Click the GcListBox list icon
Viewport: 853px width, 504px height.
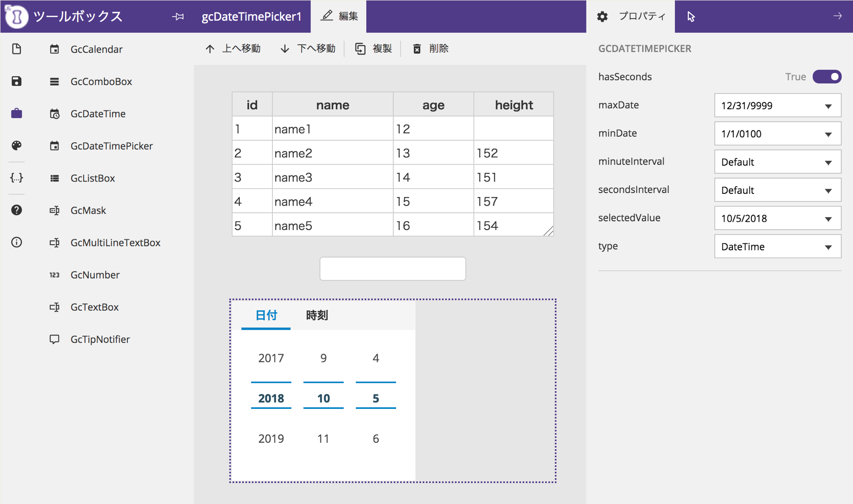54,178
